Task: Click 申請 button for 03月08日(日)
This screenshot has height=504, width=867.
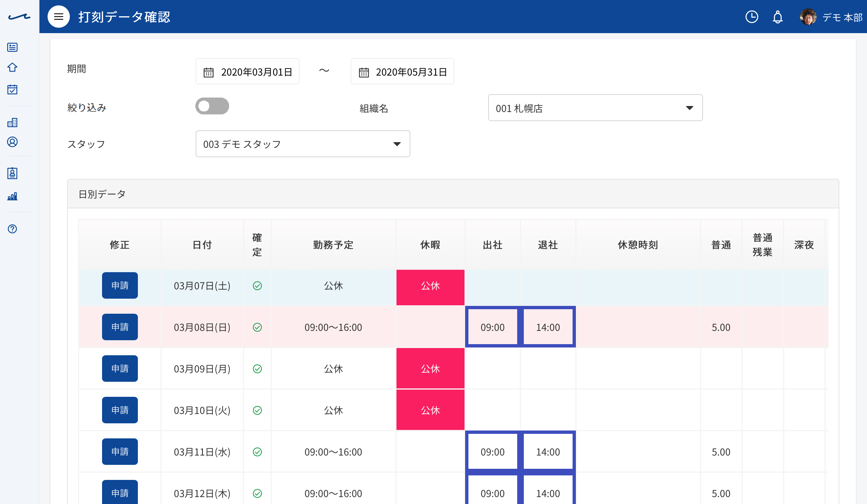Action: [x=120, y=327]
